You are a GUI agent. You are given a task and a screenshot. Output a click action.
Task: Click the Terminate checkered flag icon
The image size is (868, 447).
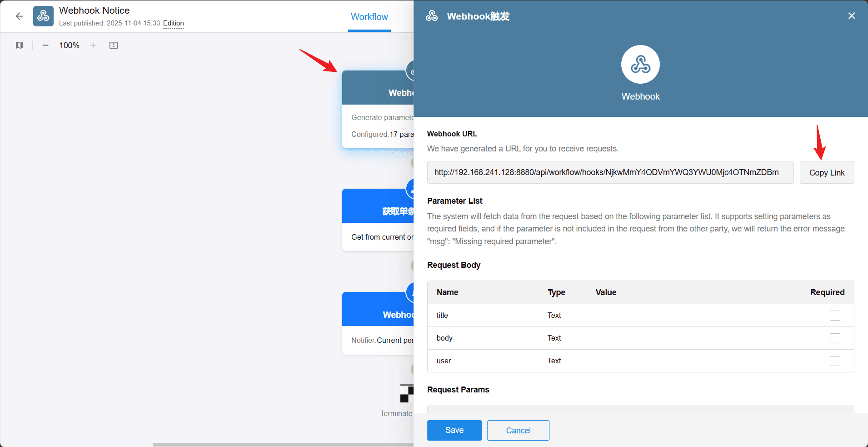(x=406, y=393)
